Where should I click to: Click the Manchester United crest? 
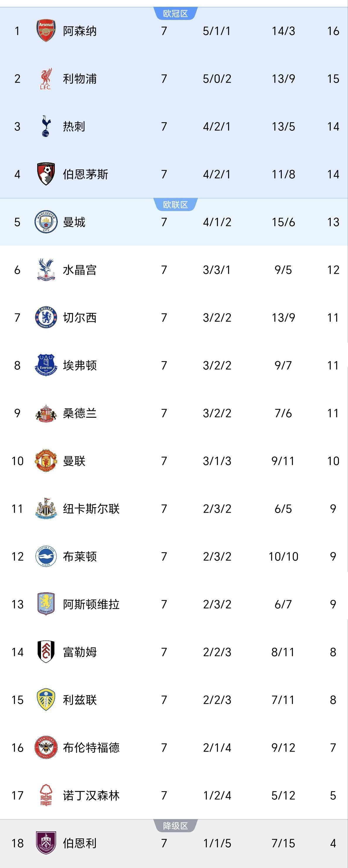[46, 461]
